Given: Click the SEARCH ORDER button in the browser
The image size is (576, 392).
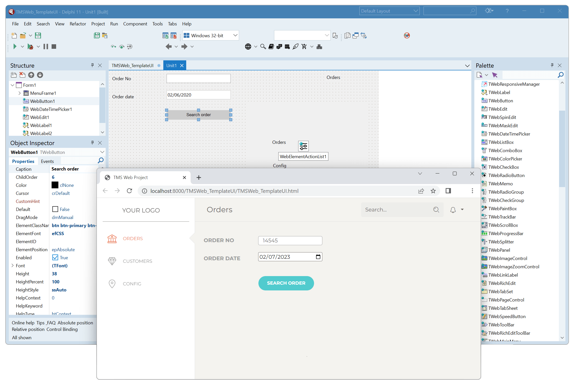Looking at the screenshot, I should [286, 283].
